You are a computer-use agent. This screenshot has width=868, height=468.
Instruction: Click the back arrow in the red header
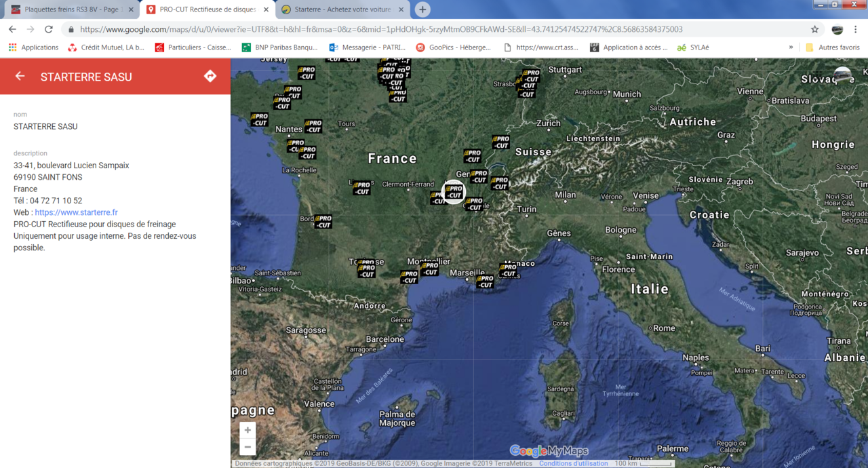(x=20, y=76)
